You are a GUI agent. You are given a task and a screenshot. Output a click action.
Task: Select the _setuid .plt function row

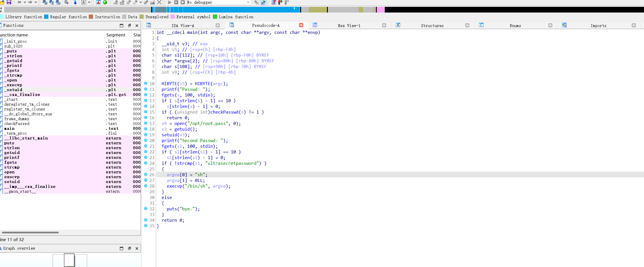point(70,90)
